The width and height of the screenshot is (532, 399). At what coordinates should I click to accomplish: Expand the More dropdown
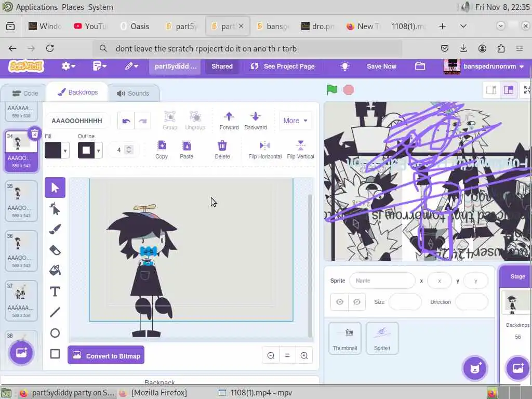click(295, 121)
